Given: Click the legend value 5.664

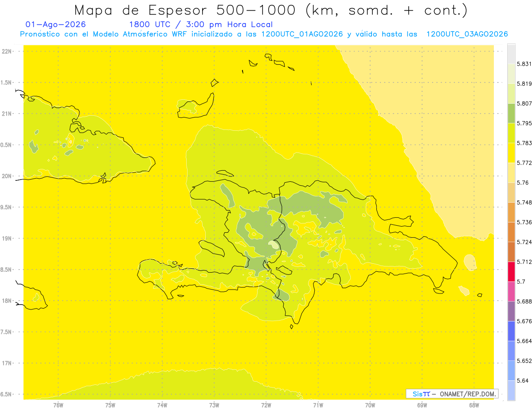Looking at the screenshot, I should (x=524, y=341).
